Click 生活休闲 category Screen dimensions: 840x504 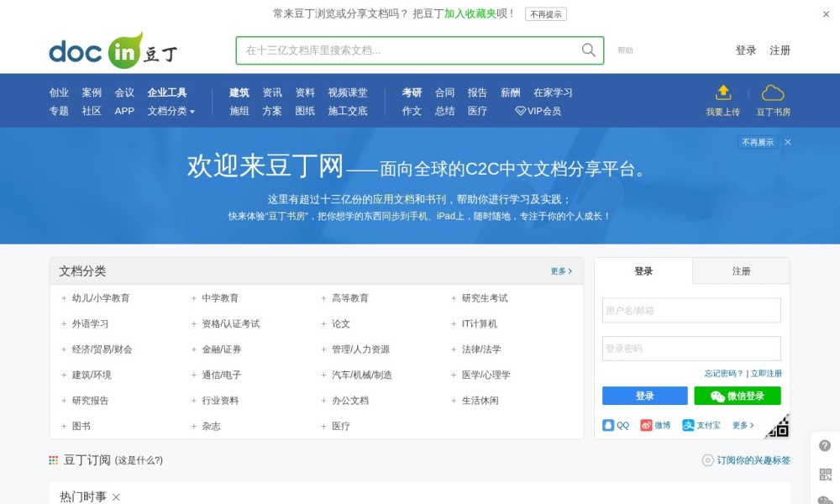pyautogui.click(x=480, y=401)
